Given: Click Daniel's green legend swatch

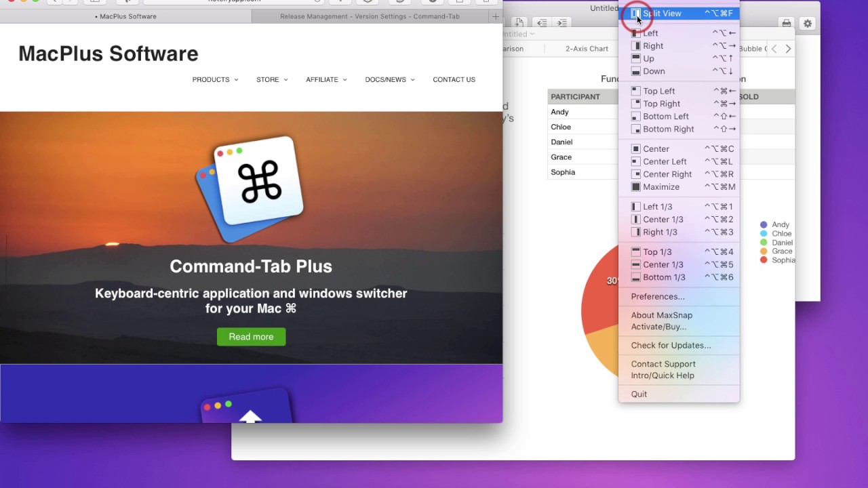Looking at the screenshot, I should 764,243.
